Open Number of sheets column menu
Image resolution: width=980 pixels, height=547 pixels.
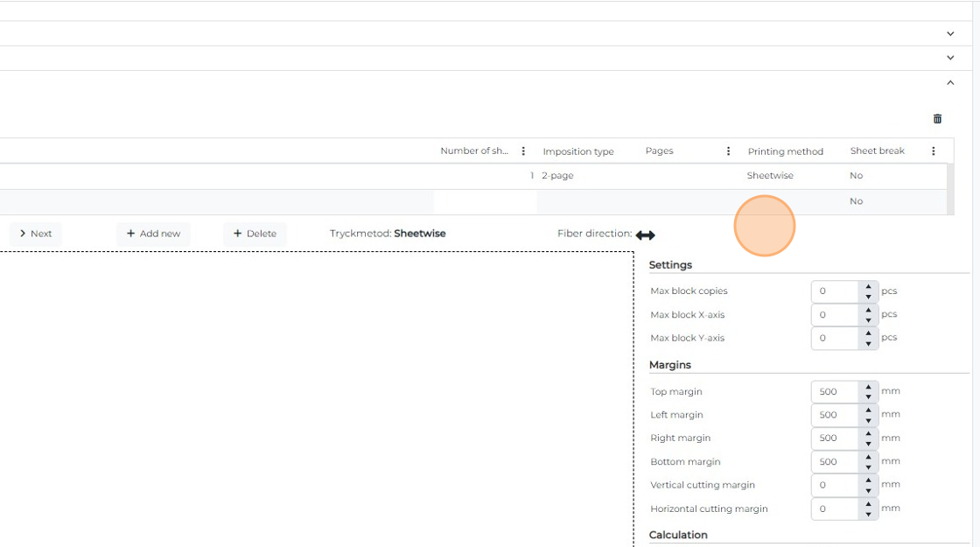coord(523,151)
